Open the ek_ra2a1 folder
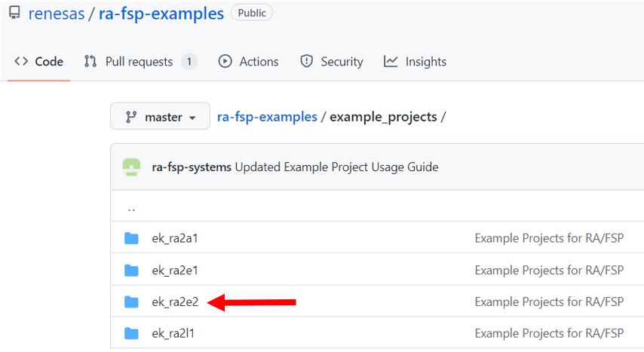 175,239
